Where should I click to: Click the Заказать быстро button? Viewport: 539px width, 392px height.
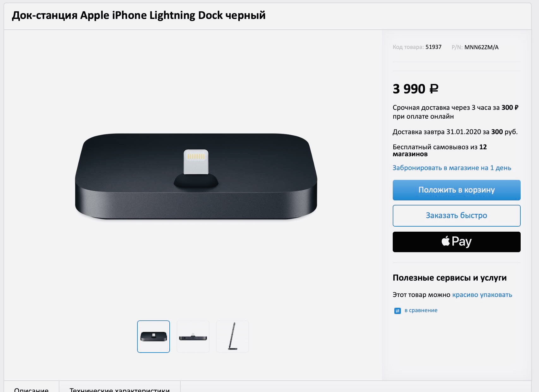tap(457, 216)
